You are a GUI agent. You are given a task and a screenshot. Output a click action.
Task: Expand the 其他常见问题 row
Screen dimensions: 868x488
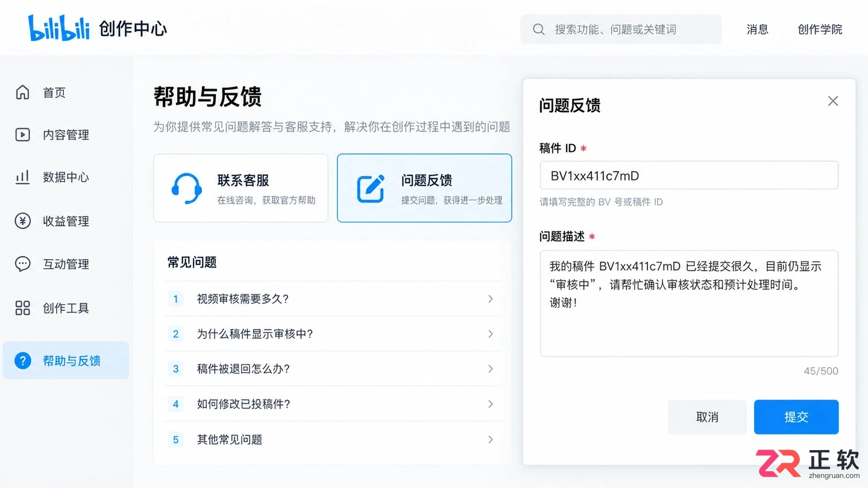tap(491, 439)
